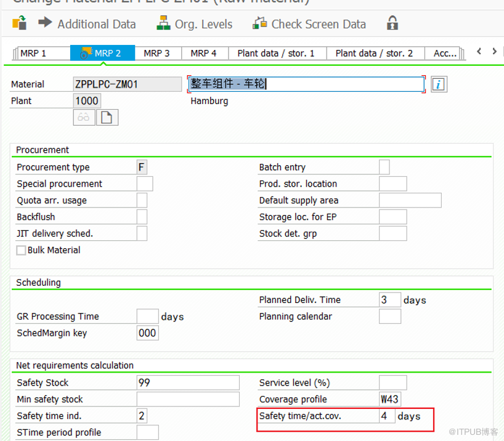This screenshot has width=504, height=441.
Task: Click the Coverage profile field W43
Action: click(x=390, y=399)
